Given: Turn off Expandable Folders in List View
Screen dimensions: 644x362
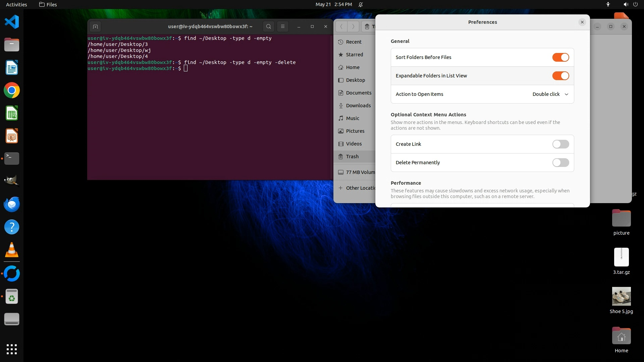Looking at the screenshot, I should pyautogui.click(x=560, y=76).
